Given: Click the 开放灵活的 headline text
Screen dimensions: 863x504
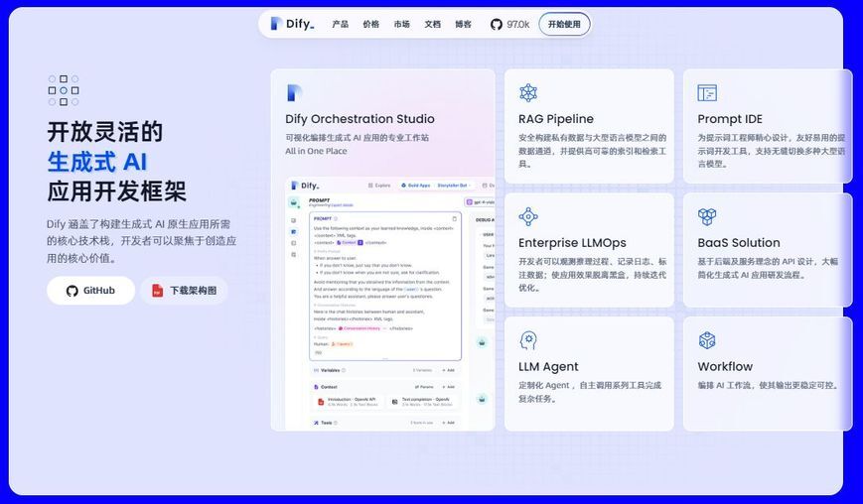Looking at the screenshot, I should (104, 132).
